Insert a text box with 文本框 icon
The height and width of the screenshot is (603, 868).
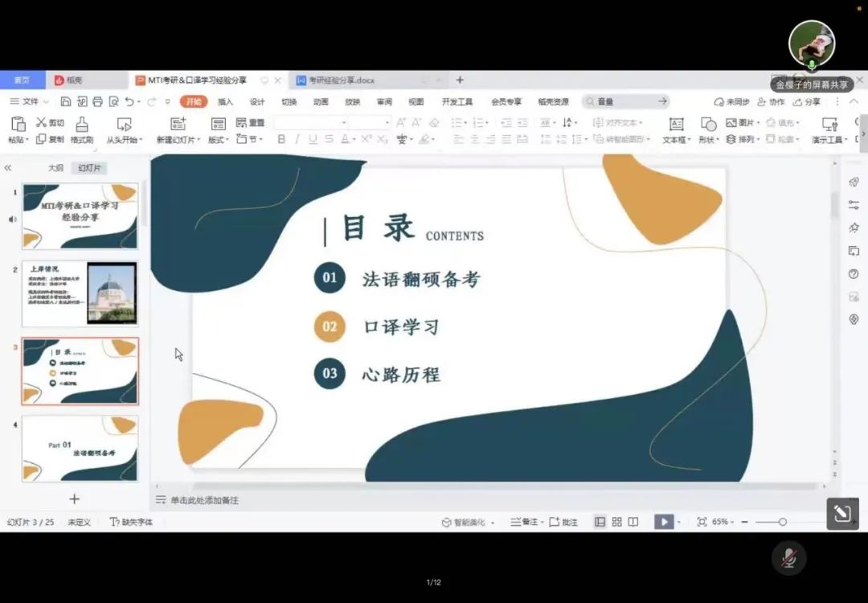(x=676, y=124)
